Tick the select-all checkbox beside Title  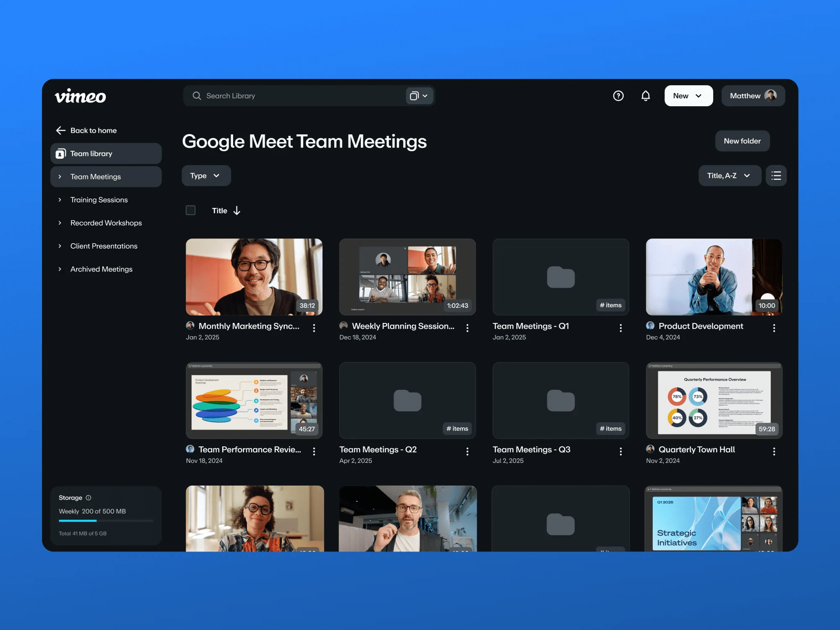(x=191, y=210)
